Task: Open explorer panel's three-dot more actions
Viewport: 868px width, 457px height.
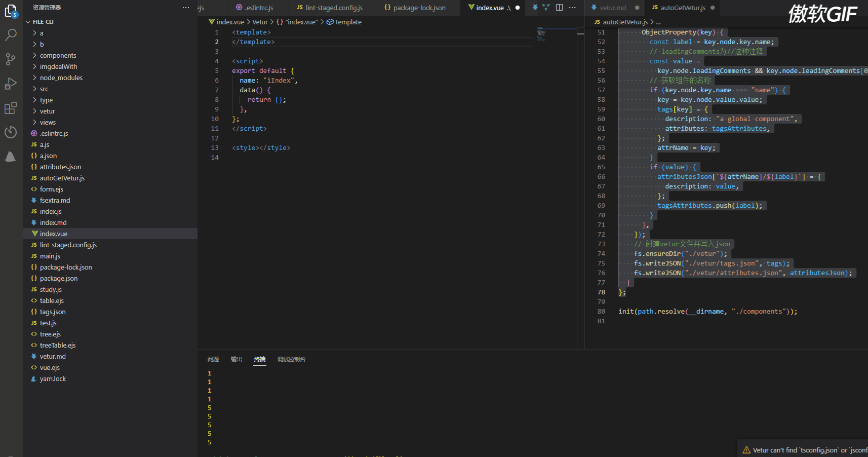Action: coord(186,8)
